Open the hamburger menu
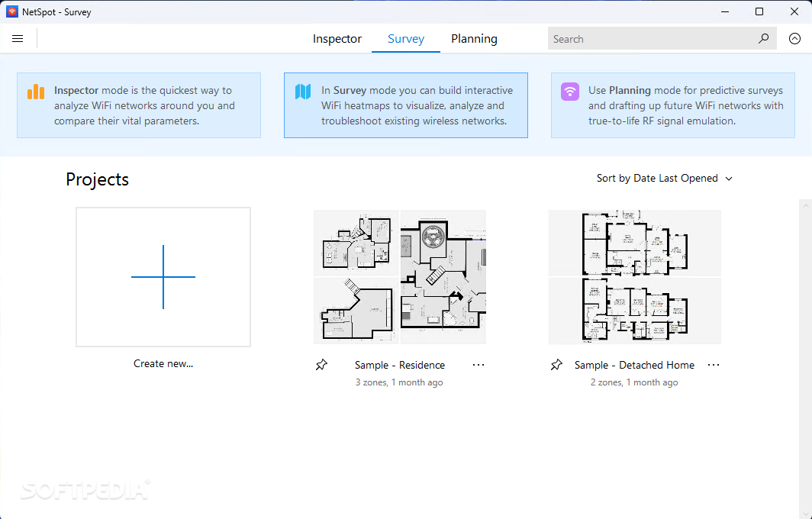This screenshot has height=519, width=812. 18,39
